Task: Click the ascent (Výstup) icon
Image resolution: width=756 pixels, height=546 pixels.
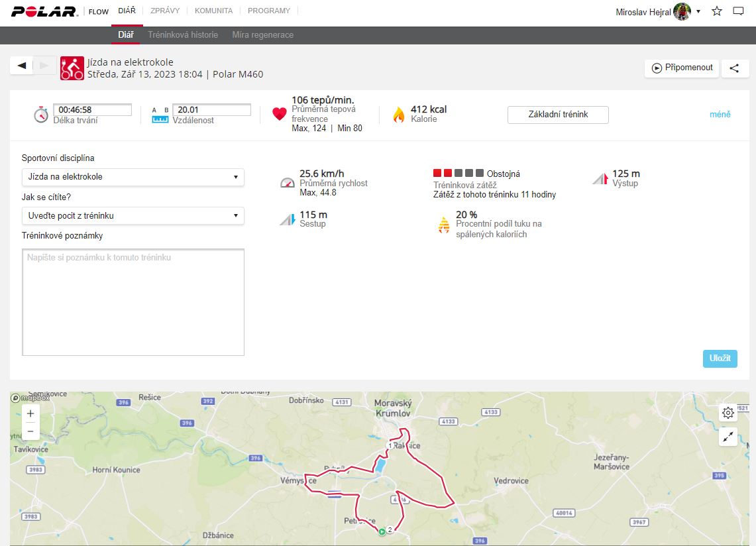Action: point(600,179)
